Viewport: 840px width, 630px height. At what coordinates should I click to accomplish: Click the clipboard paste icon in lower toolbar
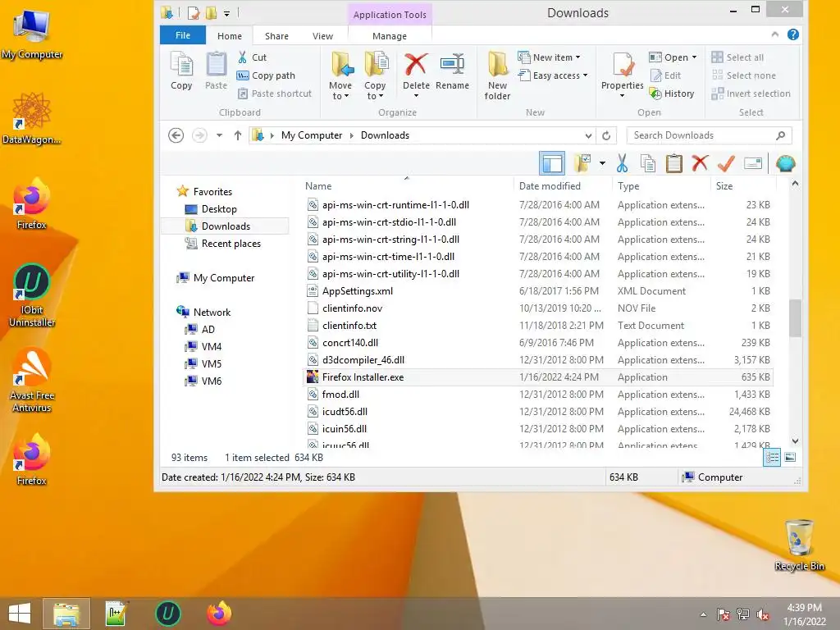click(674, 163)
